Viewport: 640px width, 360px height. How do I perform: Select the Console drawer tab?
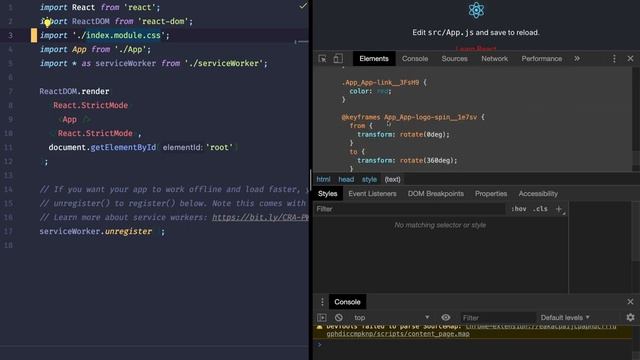tap(347, 302)
